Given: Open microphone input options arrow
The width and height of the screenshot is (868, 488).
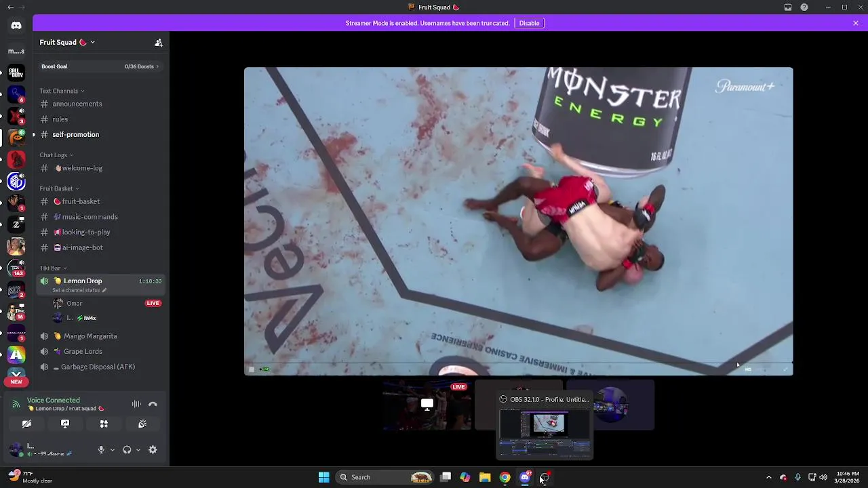Looking at the screenshot, I should 113,449.
